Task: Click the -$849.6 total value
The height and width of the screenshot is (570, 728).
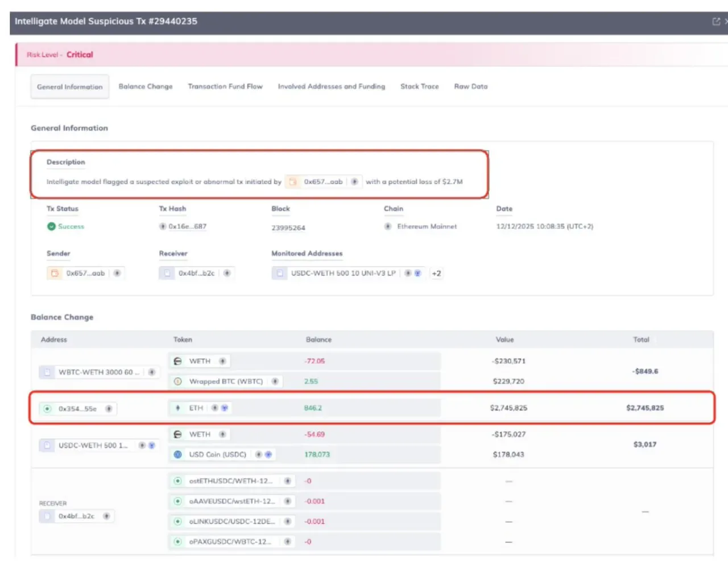Action: (x=645, y=372)
